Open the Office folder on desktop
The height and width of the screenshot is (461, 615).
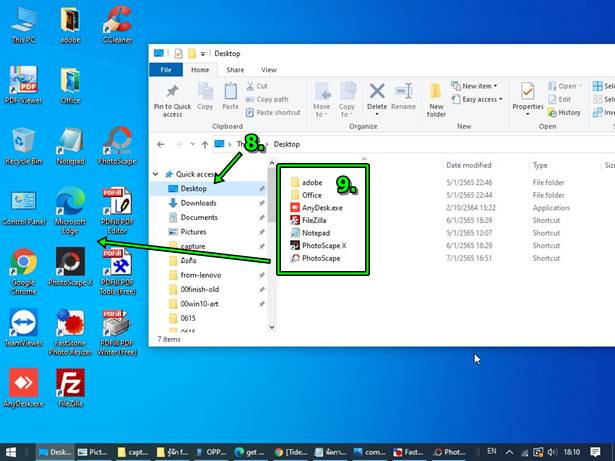[70, 85]
